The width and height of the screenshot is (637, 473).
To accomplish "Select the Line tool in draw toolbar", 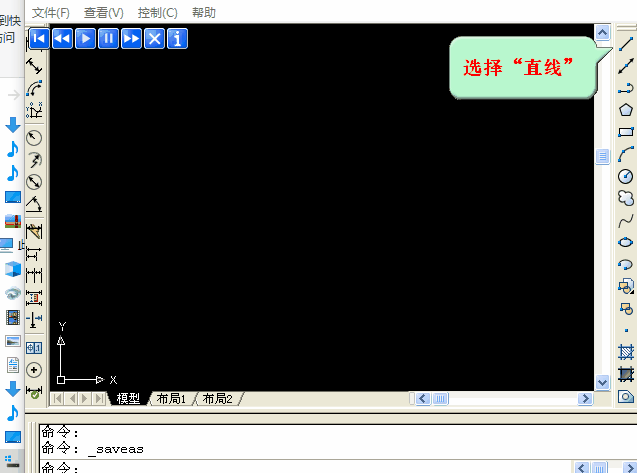I will pyautogui.click(x=626, y=44).
